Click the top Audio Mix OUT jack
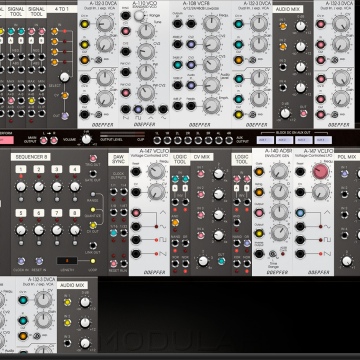The height and width of the screenshot is (360, 360). click(x=303, y=113)
